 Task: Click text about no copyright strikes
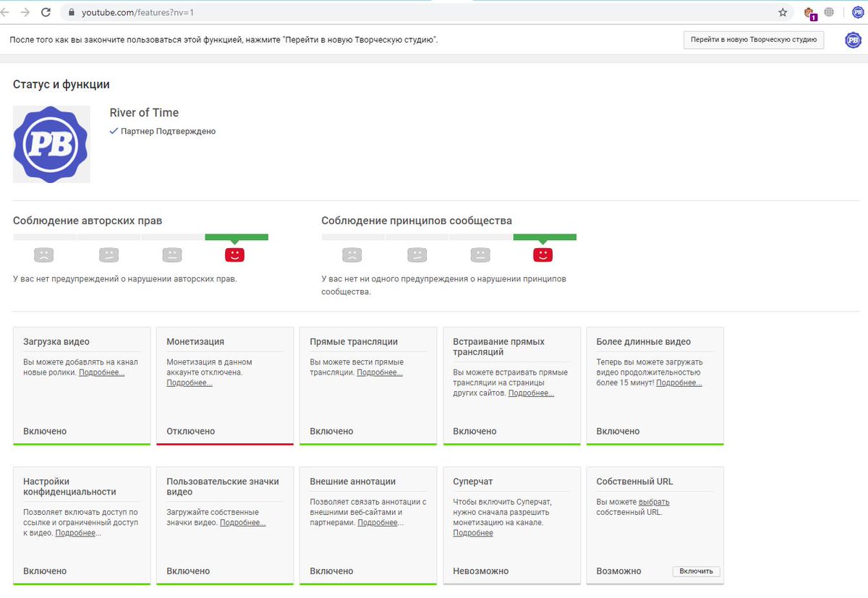click(125, 278)
